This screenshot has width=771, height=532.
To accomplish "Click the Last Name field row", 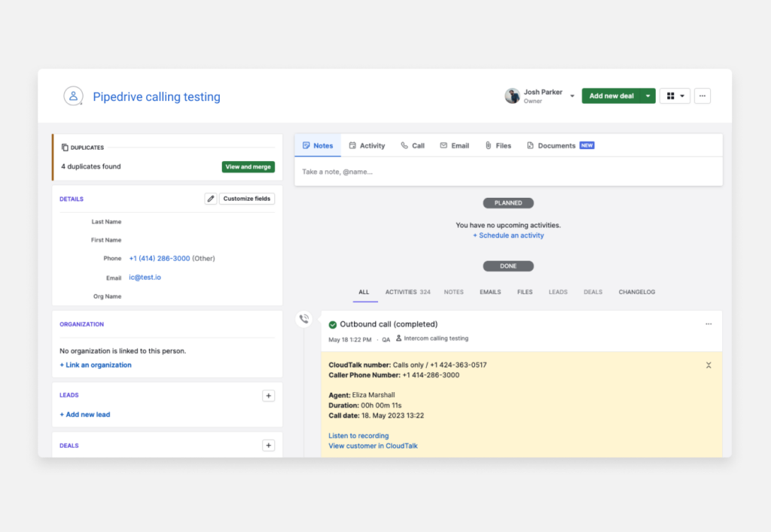I will click(167, 222).
